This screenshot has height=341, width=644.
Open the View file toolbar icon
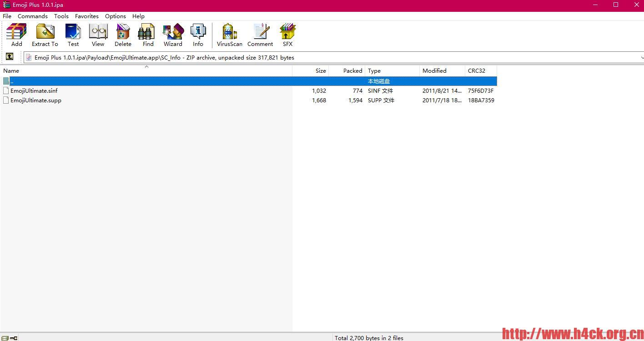tap(98, 35)
